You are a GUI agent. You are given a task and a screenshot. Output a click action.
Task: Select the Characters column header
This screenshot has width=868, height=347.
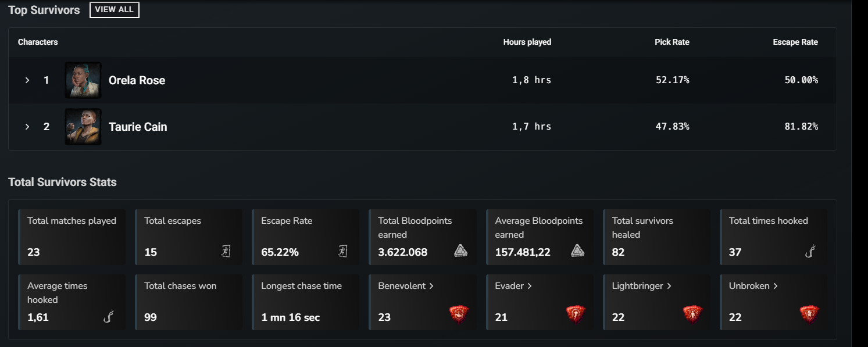38,42
